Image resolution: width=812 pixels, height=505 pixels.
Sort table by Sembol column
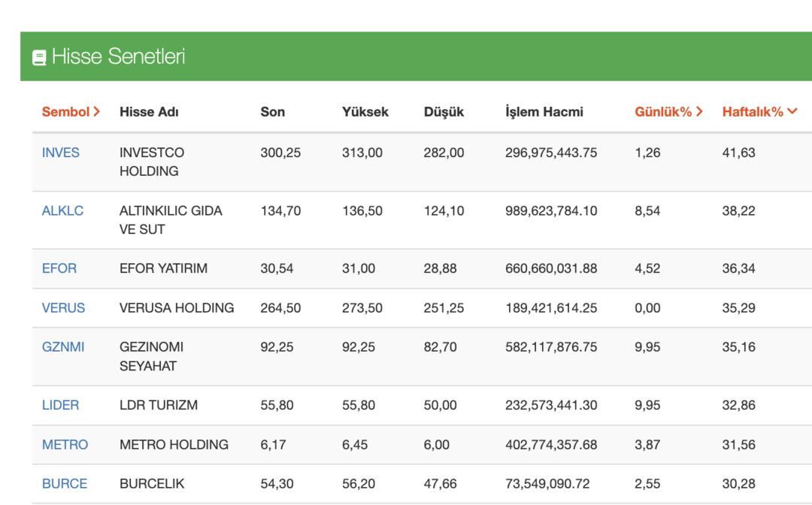click(x=71, y=112)
